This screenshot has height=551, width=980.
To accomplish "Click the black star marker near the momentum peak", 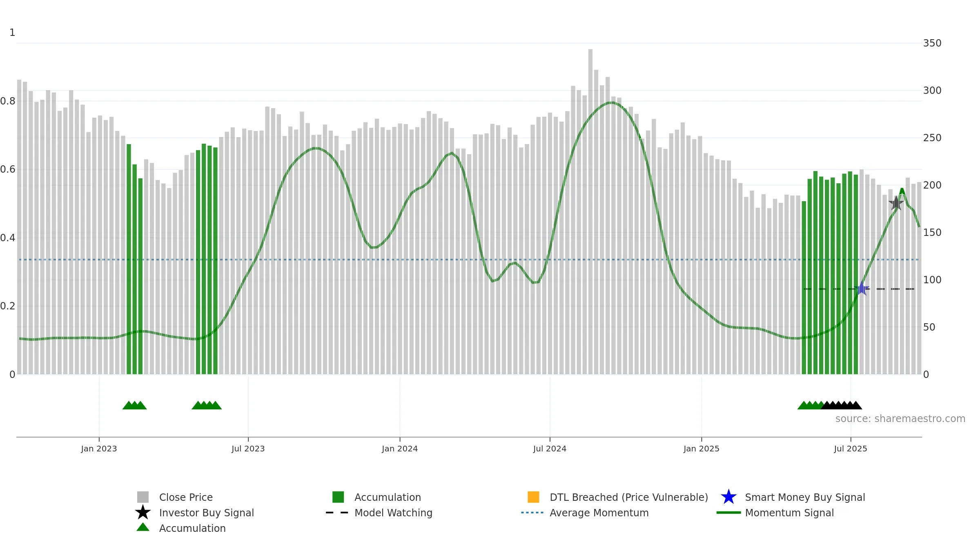I will pyautogui.click(x=896, y=203).
